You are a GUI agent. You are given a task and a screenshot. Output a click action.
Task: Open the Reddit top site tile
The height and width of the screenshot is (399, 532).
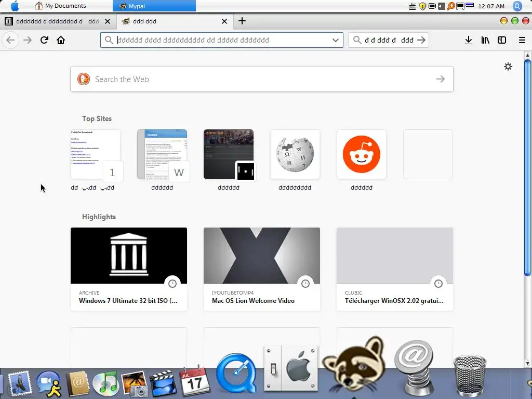362,154
